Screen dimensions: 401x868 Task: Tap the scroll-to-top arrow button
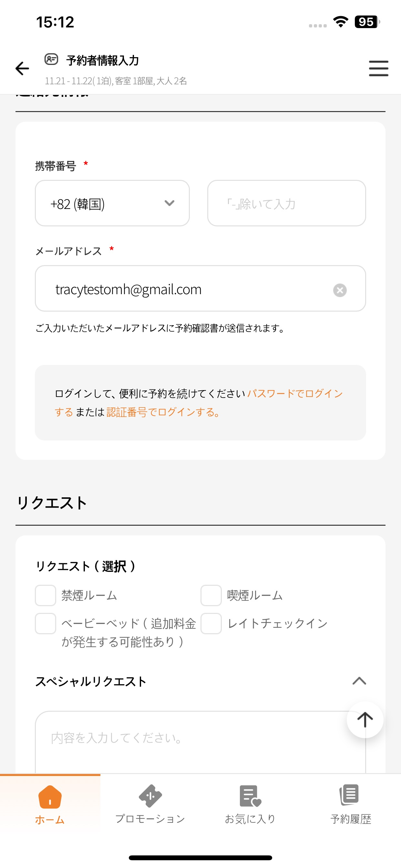pyautogui.click(x=365, y=719)
